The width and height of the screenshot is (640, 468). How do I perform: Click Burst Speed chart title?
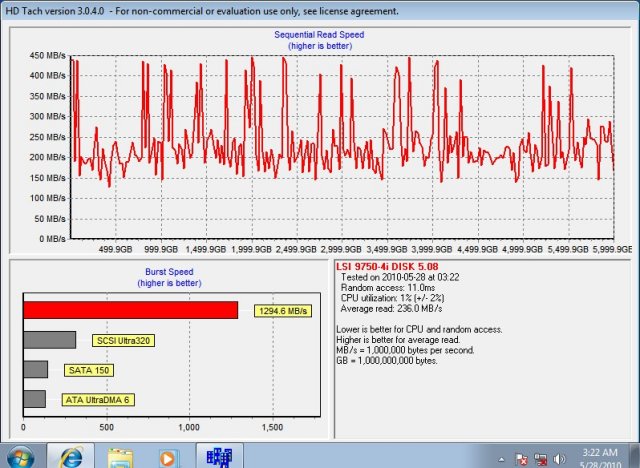pos(169,272)
